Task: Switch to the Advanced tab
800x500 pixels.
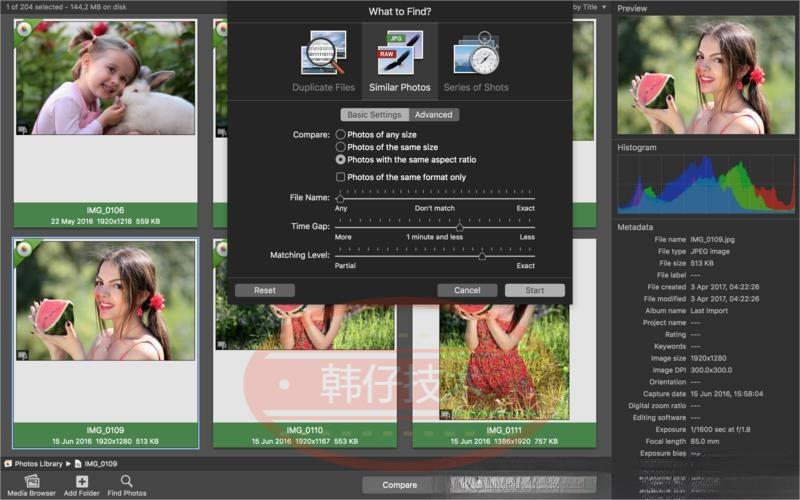Action: 434,115
